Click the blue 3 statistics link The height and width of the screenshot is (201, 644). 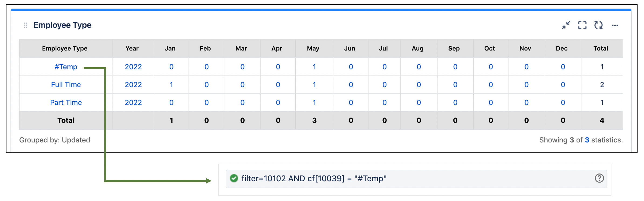587,140
